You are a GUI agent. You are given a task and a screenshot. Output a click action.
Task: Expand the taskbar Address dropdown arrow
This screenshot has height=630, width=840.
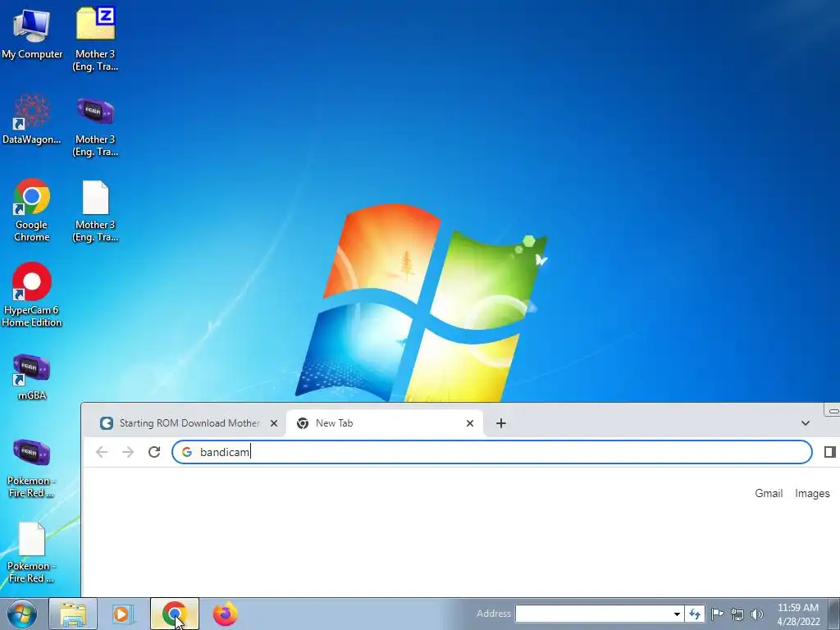[x=677, y=614]
